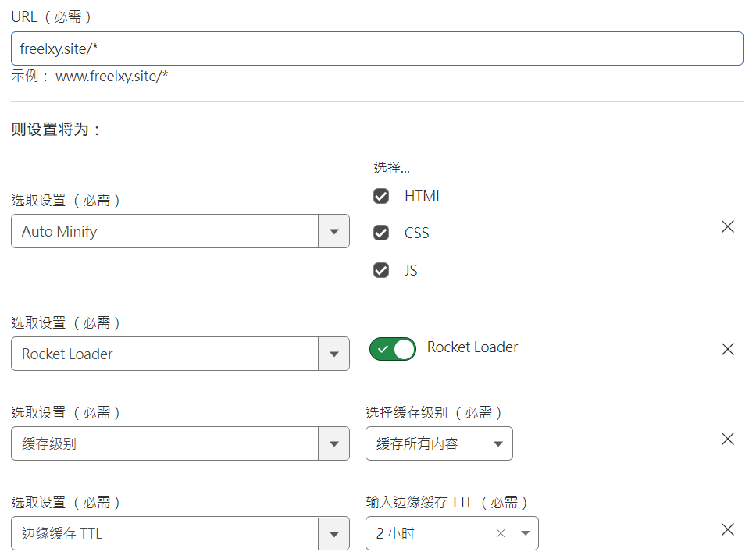
Task: Click the arrow of the 边缘缓存 TTL select
Action: coord(333,534)
